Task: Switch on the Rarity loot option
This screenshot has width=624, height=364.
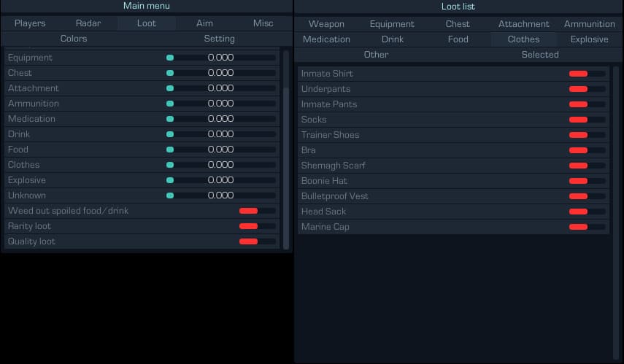Action: click(x=257, y=226)
